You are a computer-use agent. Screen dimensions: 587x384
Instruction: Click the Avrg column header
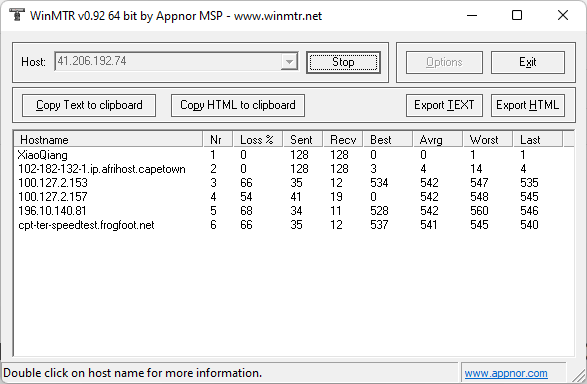[438, 140]
